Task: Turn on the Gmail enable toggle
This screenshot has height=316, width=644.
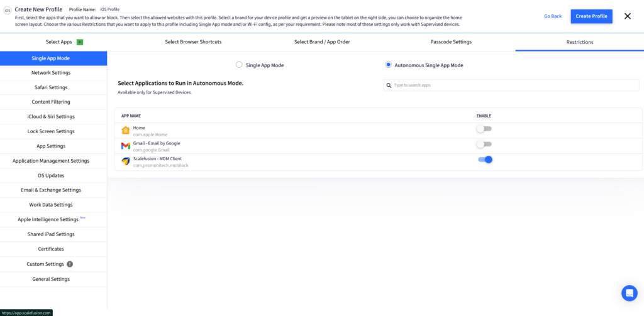Action: pos(484,144)
